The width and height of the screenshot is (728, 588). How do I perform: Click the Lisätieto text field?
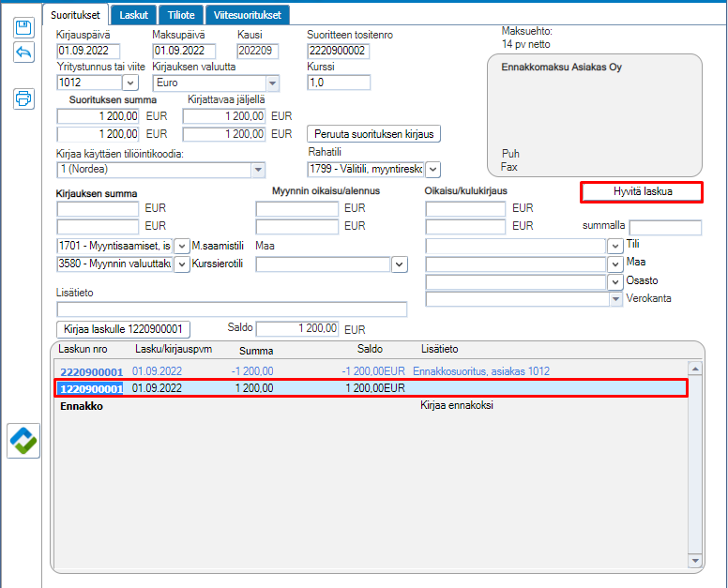(232, 309)
